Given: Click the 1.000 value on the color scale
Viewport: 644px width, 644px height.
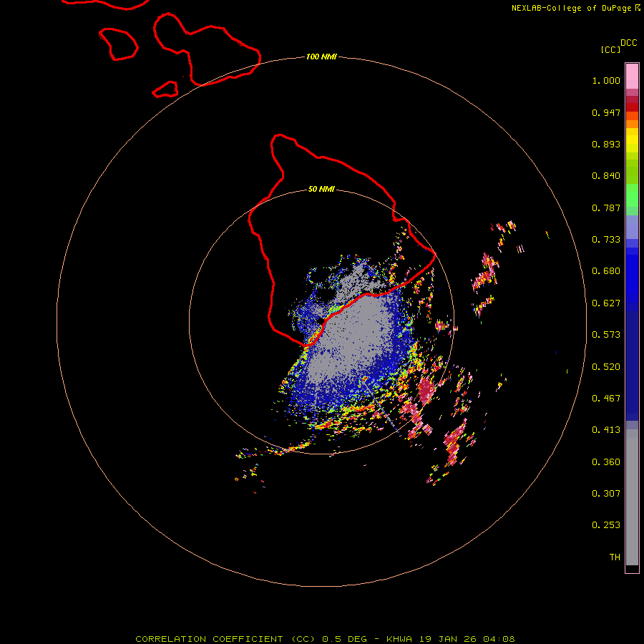Looking at the screenshot, I should [x=606, y=80].
